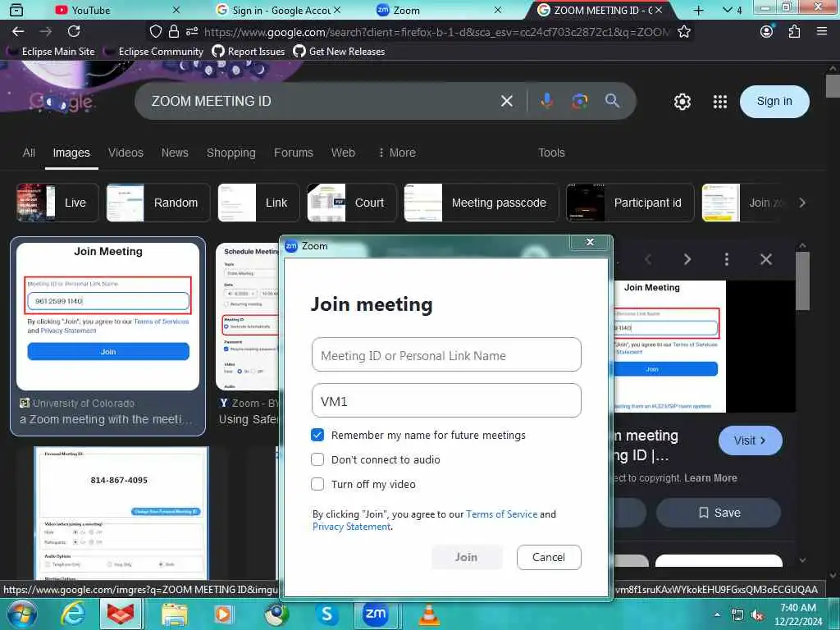Select the Shopping search tab
The height and width of the screenshot is (630, 840).
[x=231, y=153]
